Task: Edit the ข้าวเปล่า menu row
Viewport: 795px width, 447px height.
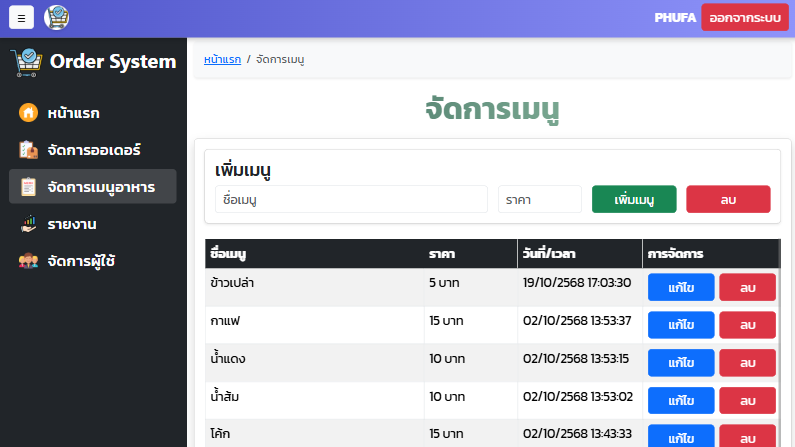Action: 680,287
